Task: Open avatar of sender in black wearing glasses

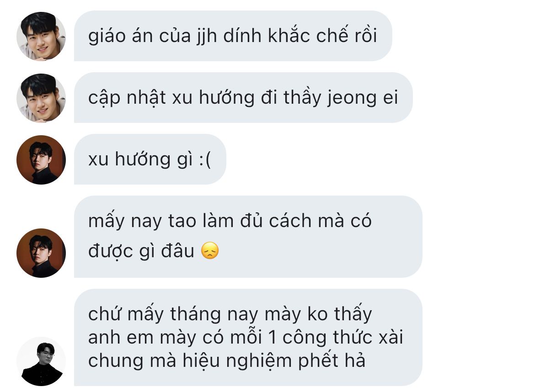Action: 41,361
